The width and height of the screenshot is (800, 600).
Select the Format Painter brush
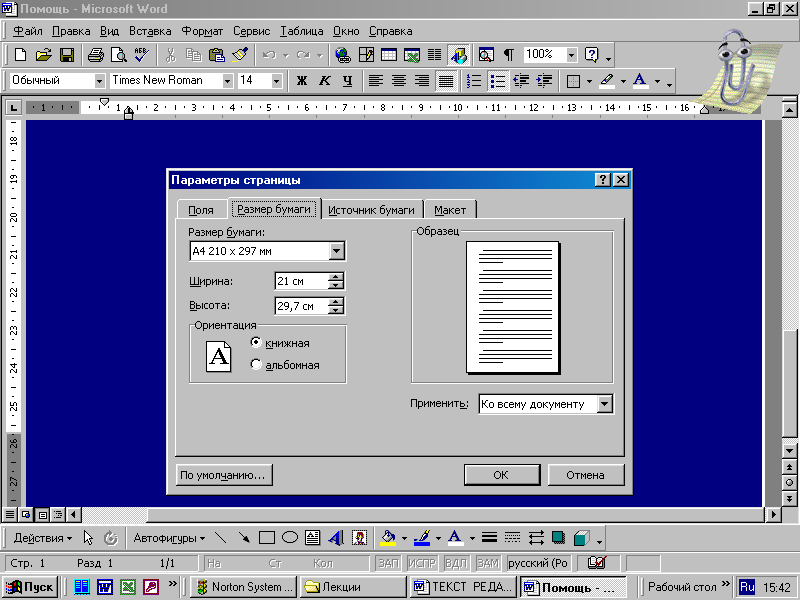point(240,55)
